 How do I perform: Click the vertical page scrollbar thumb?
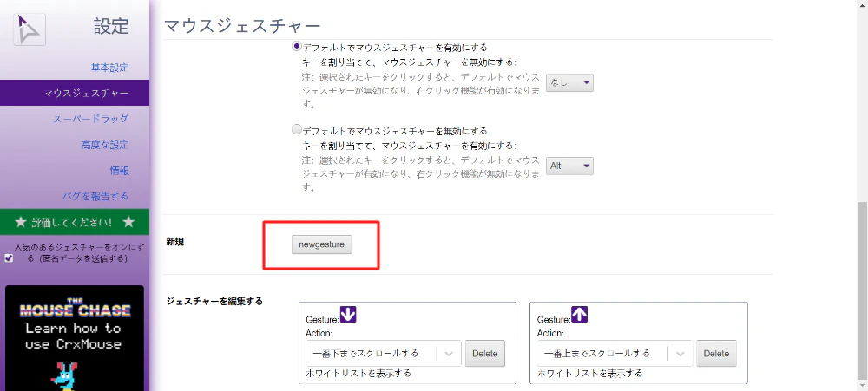pyautogui.click(x=863, y=290)
